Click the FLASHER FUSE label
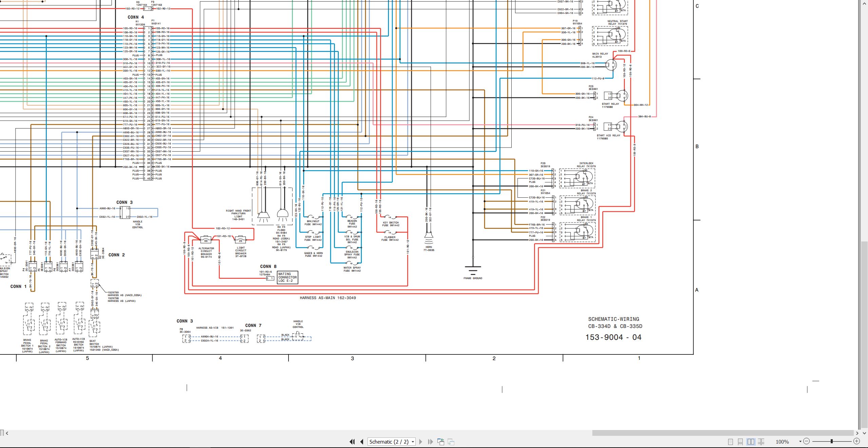Viewport: 868px width, 448px height. tap(390, 238)
